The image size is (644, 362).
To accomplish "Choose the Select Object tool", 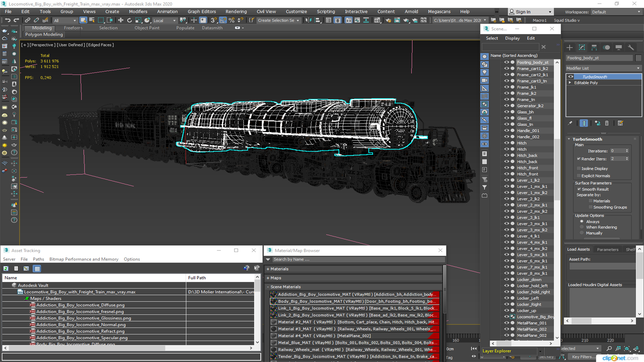I will pyautogui.click(x=83, y=20).
